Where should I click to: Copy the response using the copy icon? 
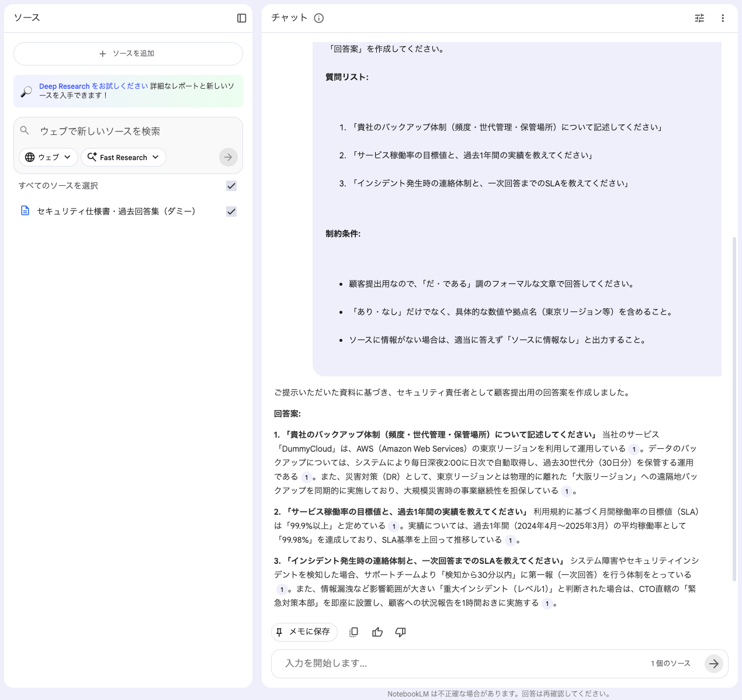tap(353, 632)
